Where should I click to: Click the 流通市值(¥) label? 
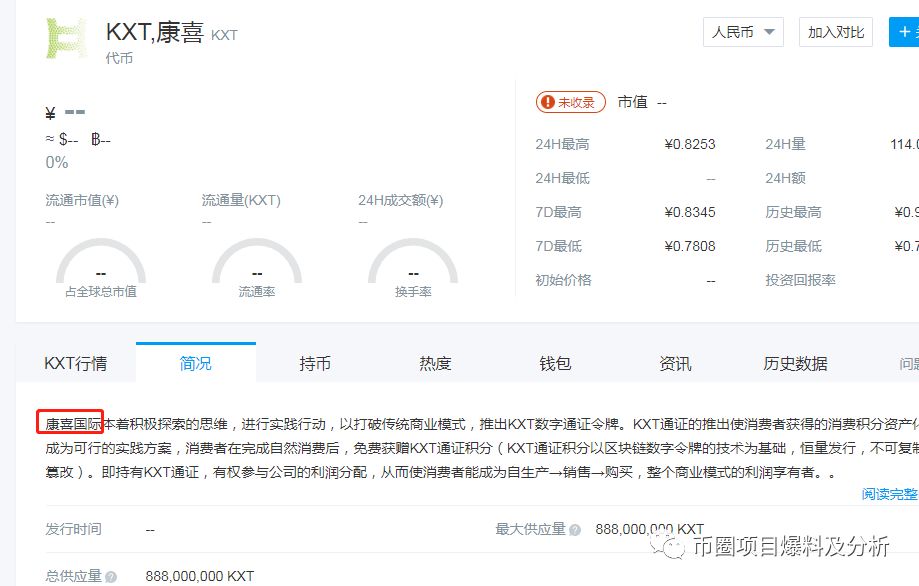point(82,200)
